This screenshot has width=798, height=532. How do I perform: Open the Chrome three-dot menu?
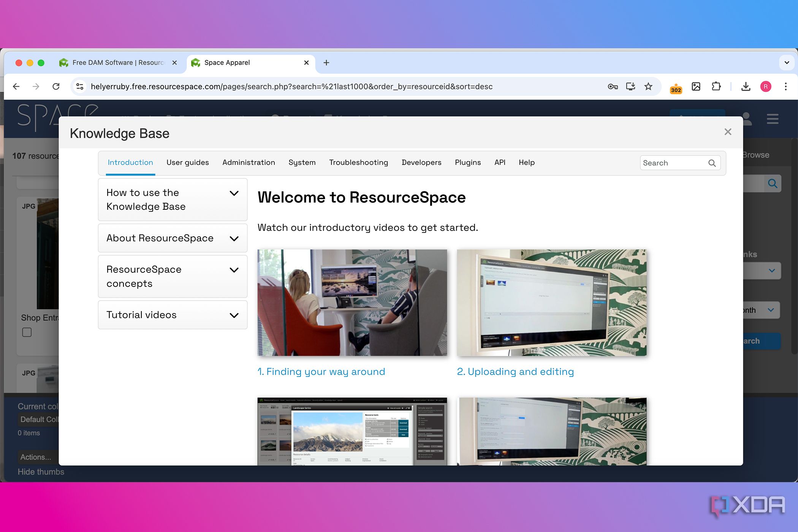pyautogui.click(x=786, y=87)
